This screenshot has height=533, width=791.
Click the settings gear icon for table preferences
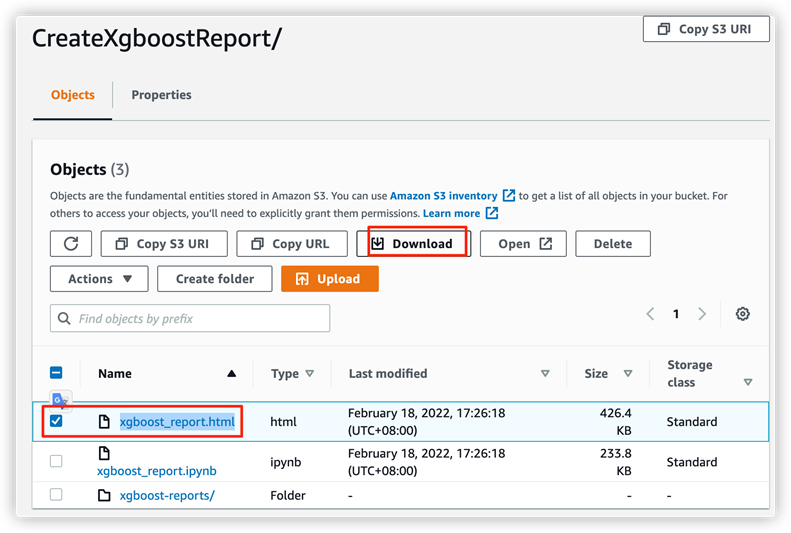742,314
